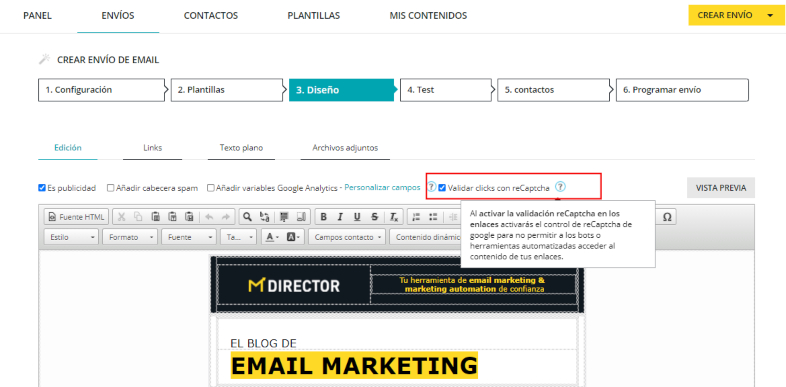Switch to the Texto plano tab
The height and width of the screenshot is (387, 786).
[241, 148]
